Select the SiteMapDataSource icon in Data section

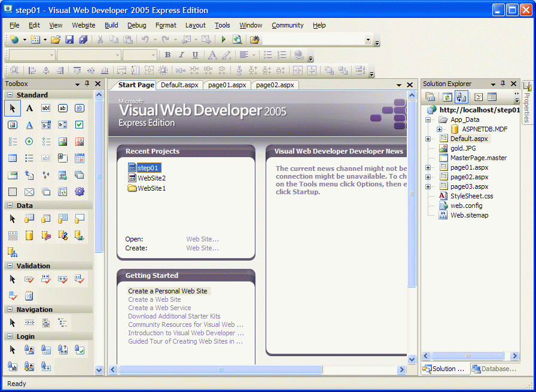[x=13, y=252]
